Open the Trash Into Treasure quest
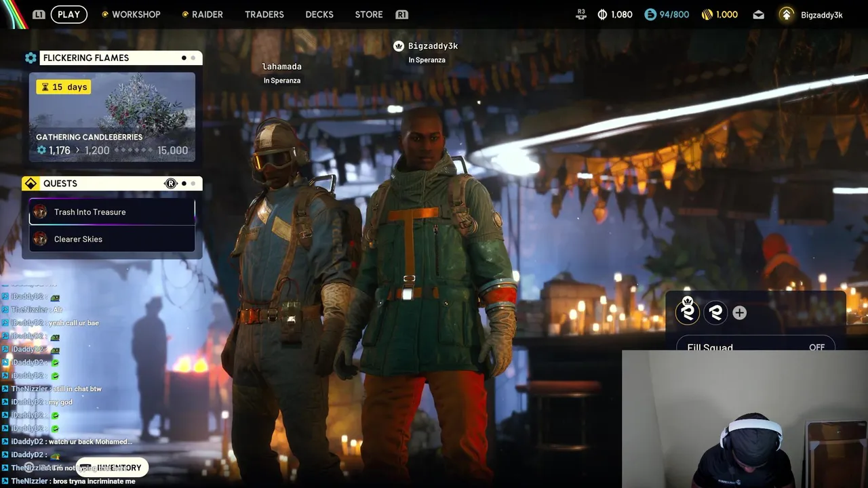 click(x=112, y=212)
